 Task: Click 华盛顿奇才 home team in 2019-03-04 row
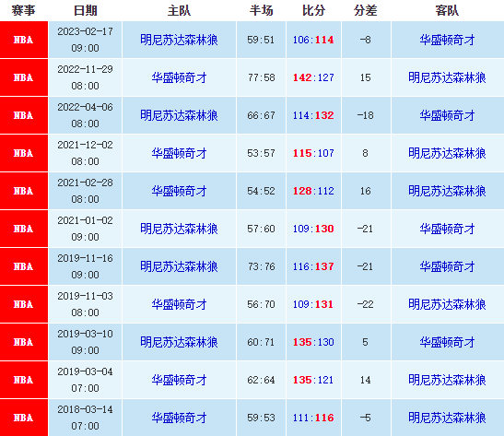[179, 380]
